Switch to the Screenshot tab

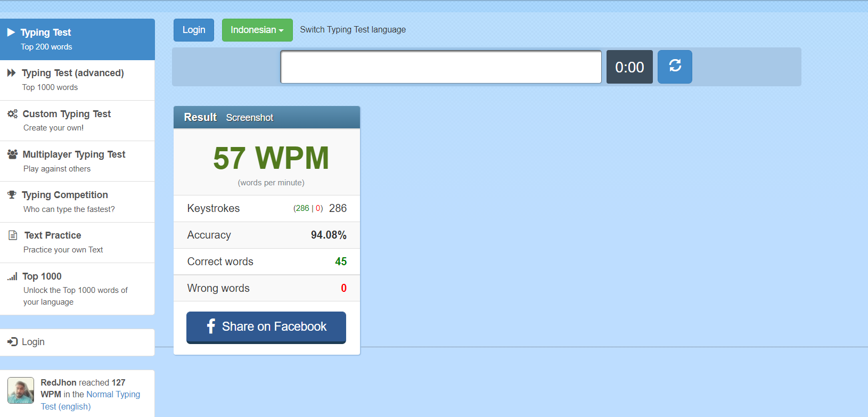(249, 118)
